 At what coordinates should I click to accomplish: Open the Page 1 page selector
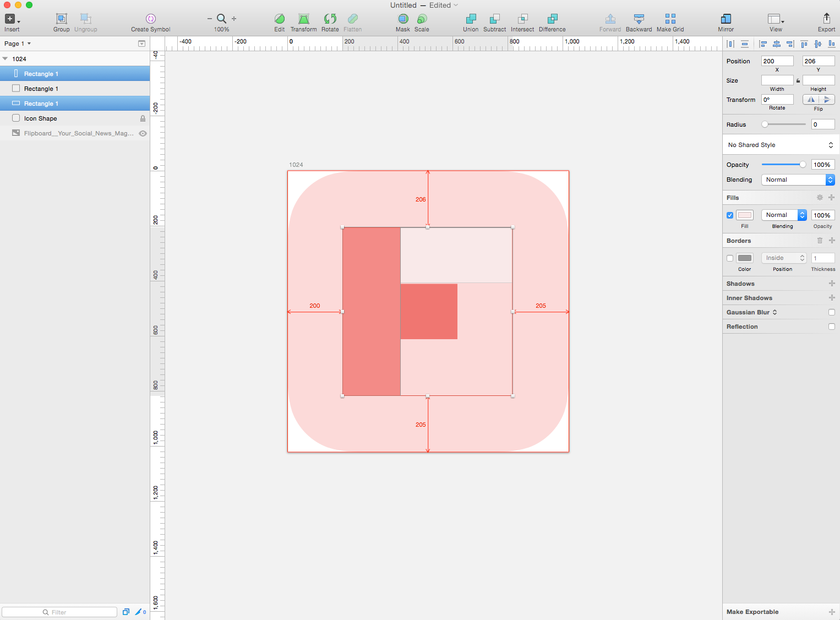(x=17, y=43)
